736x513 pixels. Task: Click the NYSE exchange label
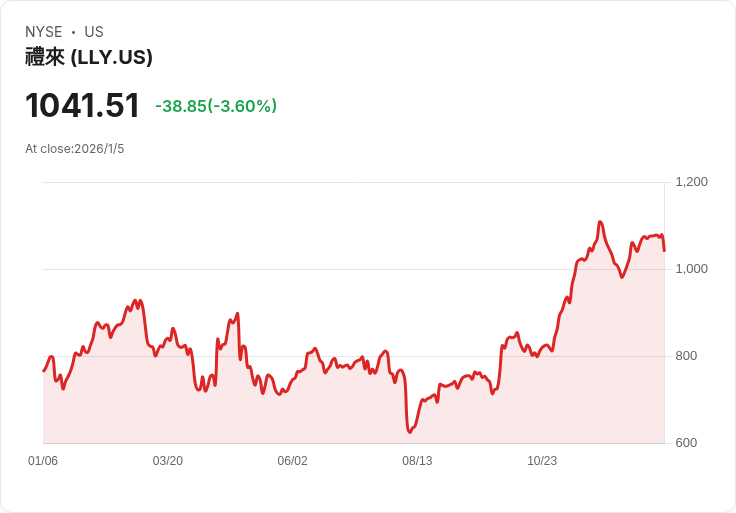tap(43, 32)
